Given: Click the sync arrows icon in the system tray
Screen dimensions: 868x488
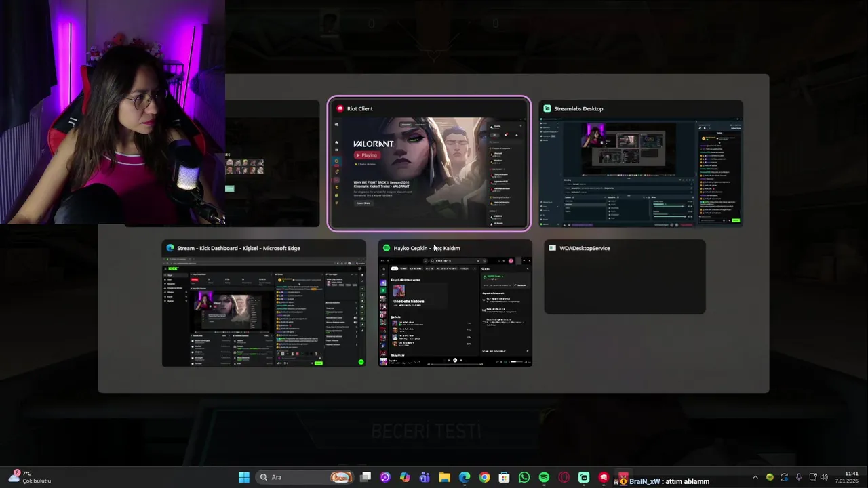Looking at the screenshot, I should click(784, 477).
